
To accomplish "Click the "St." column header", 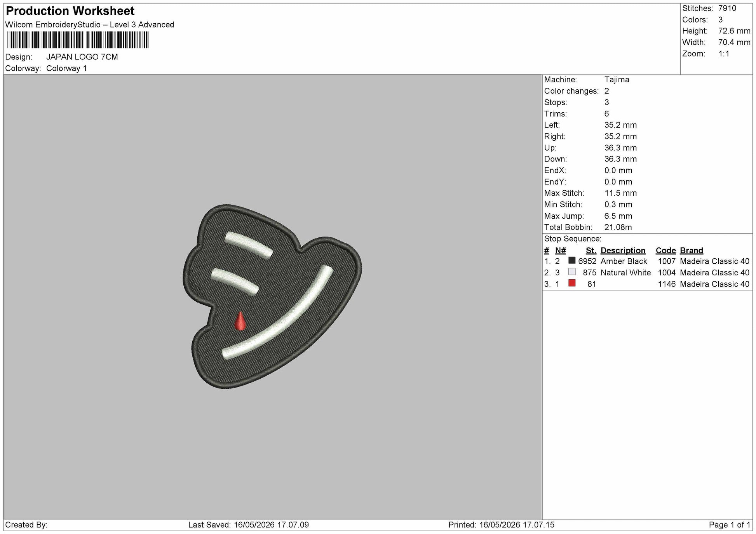I will click(591, 250).
